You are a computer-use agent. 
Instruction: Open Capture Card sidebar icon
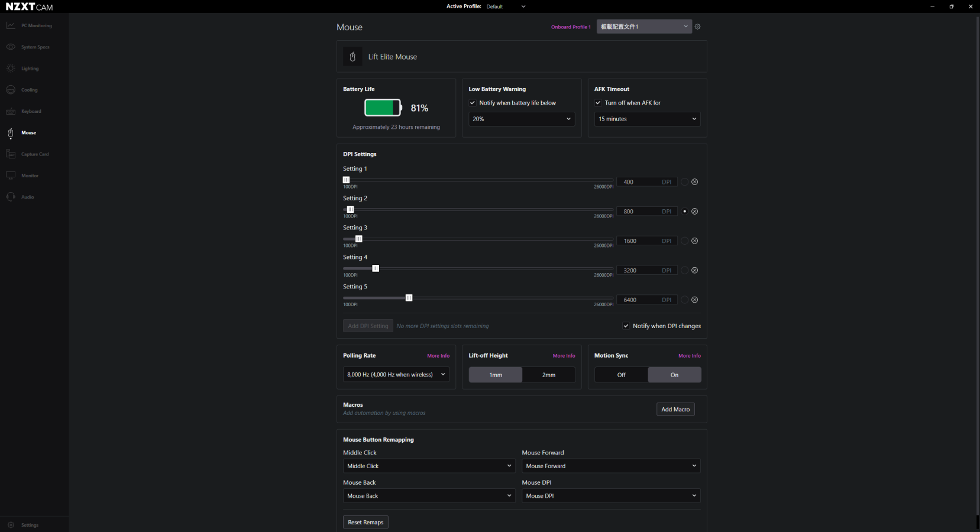click(x=11, y=154)
